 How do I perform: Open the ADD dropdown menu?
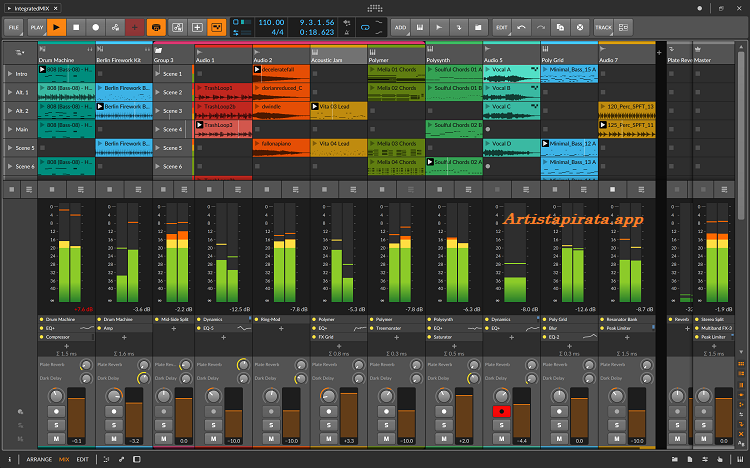pos(401,27)
